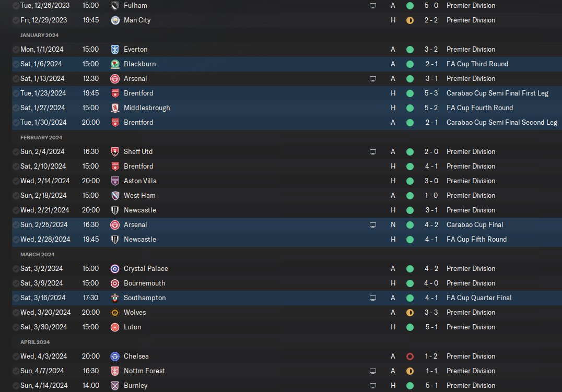Click the Crystal Palace club badge
This screenshot has width=562, height=392.
coord(115,268)
